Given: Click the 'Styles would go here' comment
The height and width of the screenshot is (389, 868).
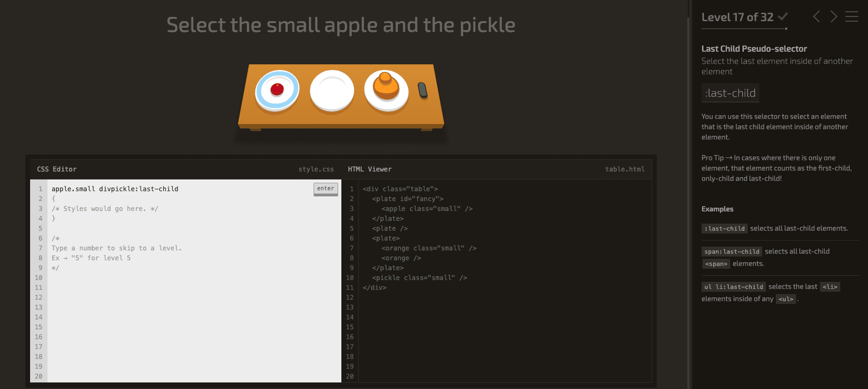Looking at the screenshot, I should pos(105,209).
